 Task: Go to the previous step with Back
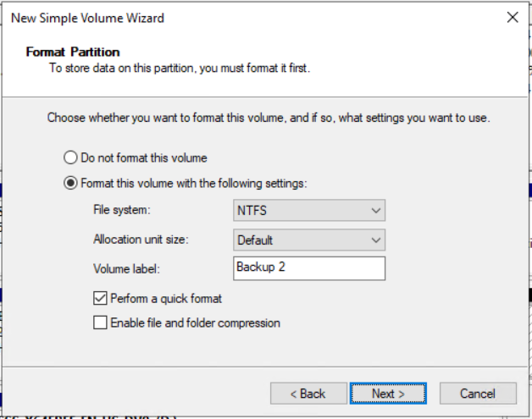[x=308, y=394]
